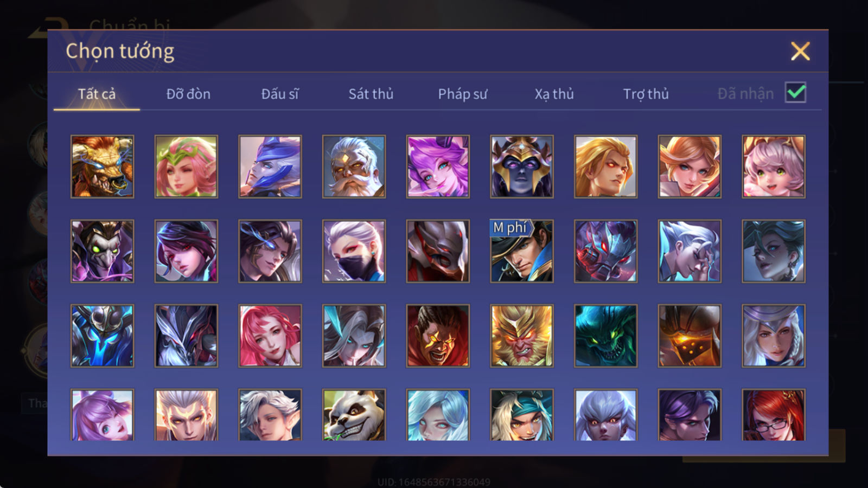This screenshot has width=868, height=488.
Task: Filter heroes by Xạ thủ
Action: click(x=554, y=94)
